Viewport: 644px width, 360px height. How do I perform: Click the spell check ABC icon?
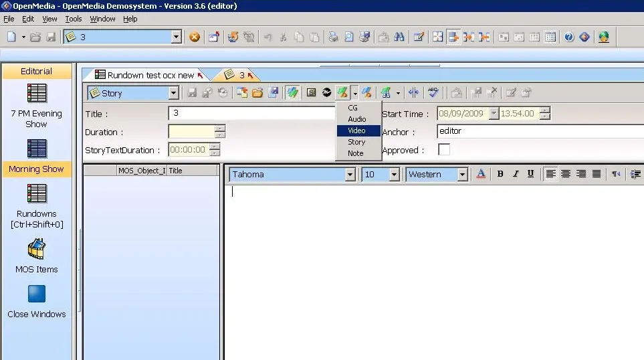coord(433,93)
